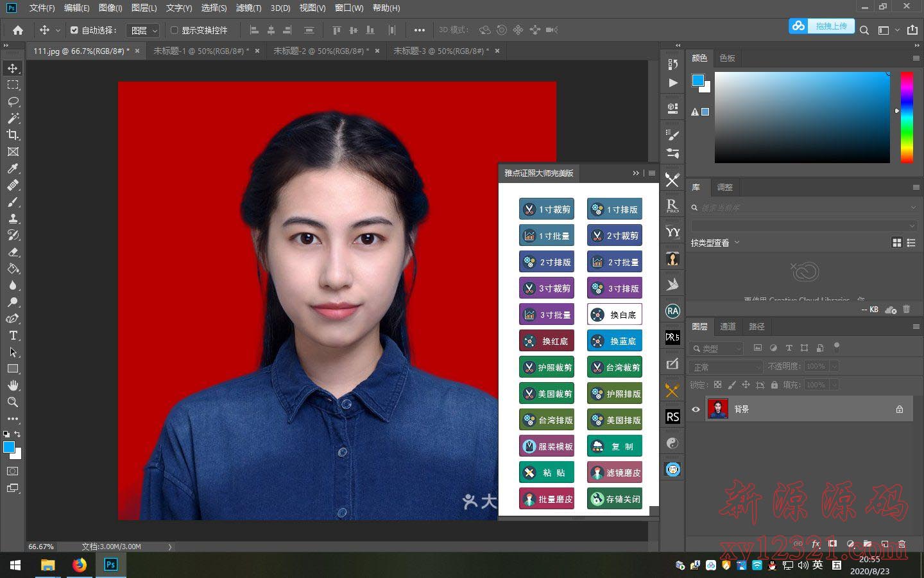The width and height of the screenshot is (924, 578).
Task: Click the 1寸裁剪 button
Action: (x=547, y=209)
